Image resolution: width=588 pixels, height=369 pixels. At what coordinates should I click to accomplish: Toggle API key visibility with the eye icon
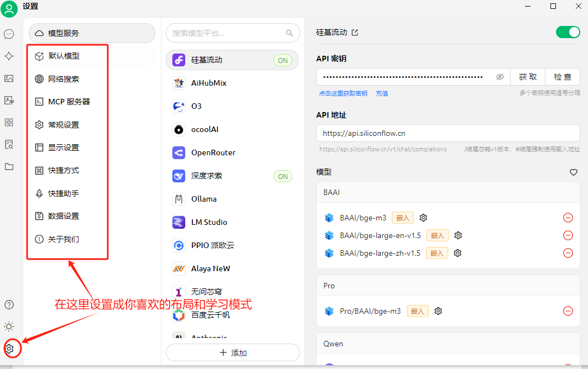point(500,77)
